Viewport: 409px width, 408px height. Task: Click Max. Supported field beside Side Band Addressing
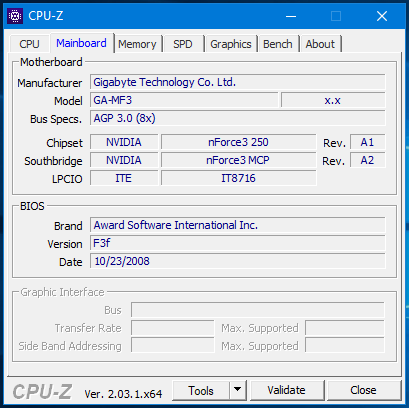345,345
